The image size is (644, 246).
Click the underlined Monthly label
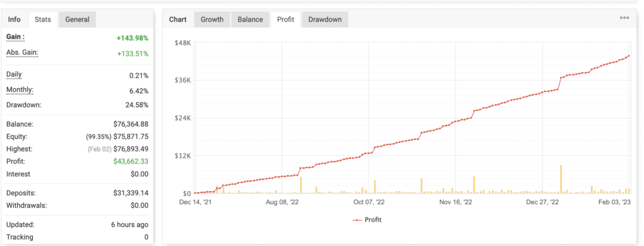click(20, 90)
